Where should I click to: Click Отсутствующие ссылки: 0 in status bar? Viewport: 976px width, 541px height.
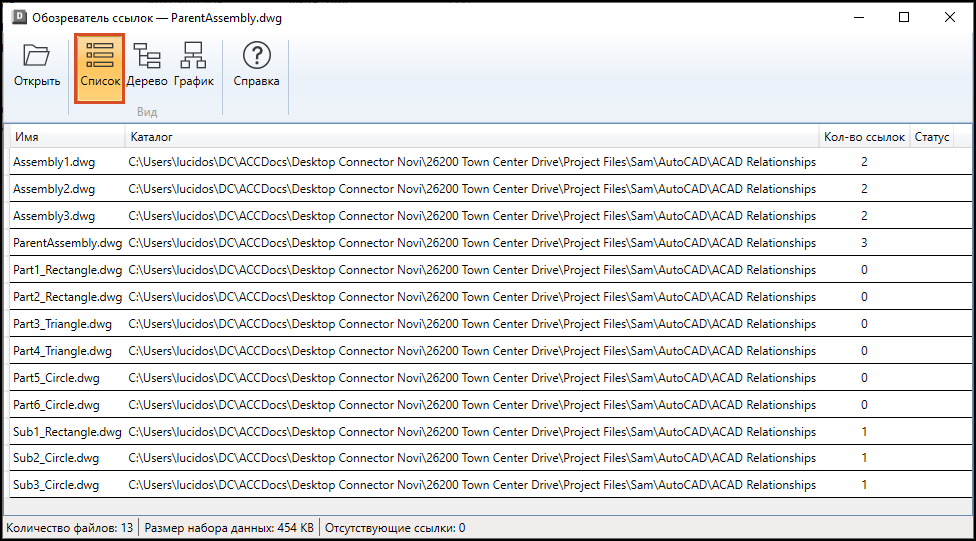pyautogui.click(x=395, y=528)
